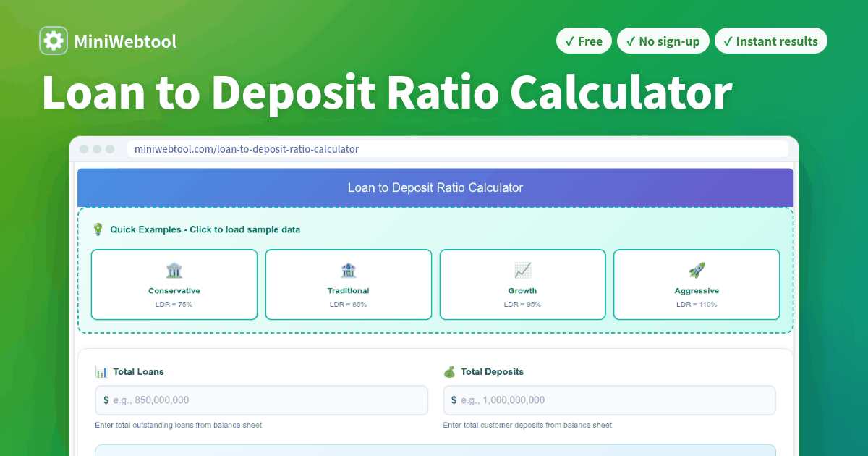Load the Aggressive example card
868x456 pixels.
click(697, 284)
